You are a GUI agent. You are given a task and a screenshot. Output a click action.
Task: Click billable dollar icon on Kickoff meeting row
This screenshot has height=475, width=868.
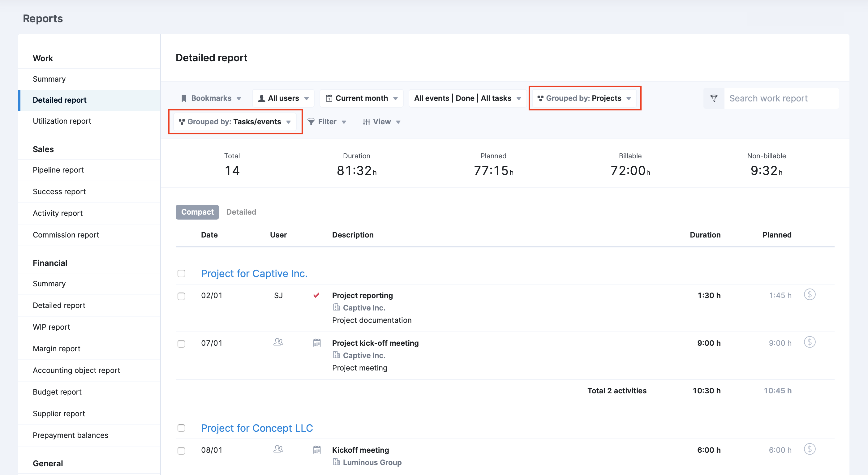(x=809, y=449)
